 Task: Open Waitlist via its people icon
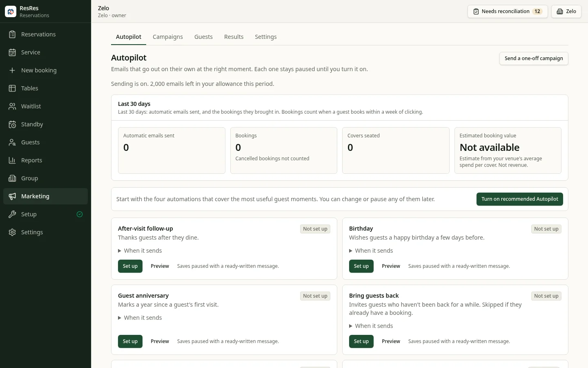tap(12, 106)
